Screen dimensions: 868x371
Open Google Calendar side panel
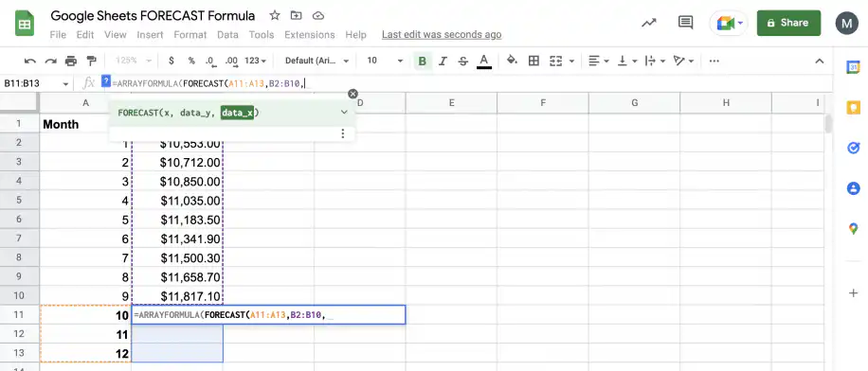tap(853, 67)
